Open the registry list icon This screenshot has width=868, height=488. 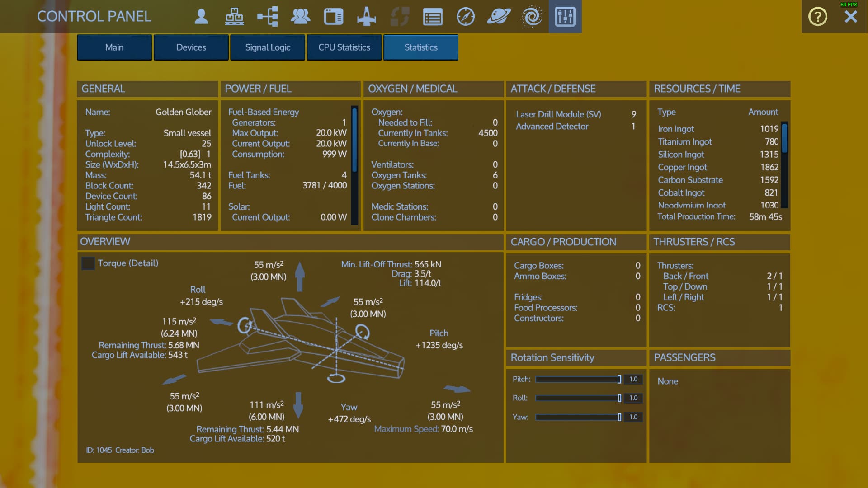[x=433, y=17]
